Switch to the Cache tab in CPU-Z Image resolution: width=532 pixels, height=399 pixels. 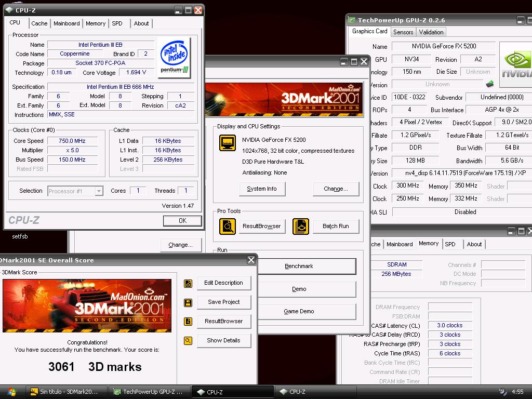click(39, 23)
